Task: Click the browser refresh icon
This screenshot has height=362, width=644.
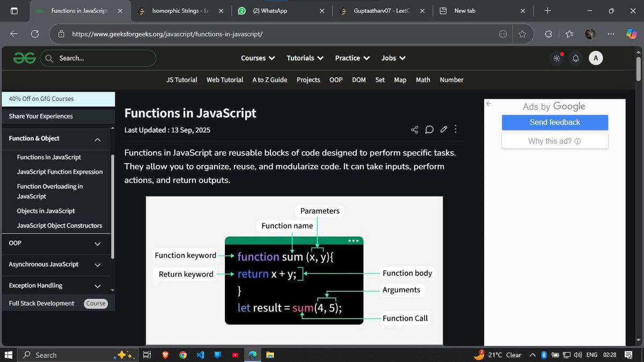Action: pos(34,33)
